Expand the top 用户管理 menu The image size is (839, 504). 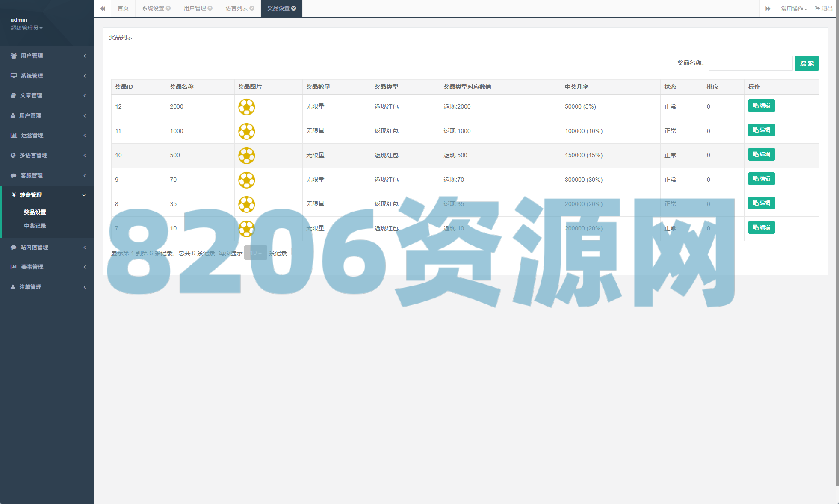[47, 56]
